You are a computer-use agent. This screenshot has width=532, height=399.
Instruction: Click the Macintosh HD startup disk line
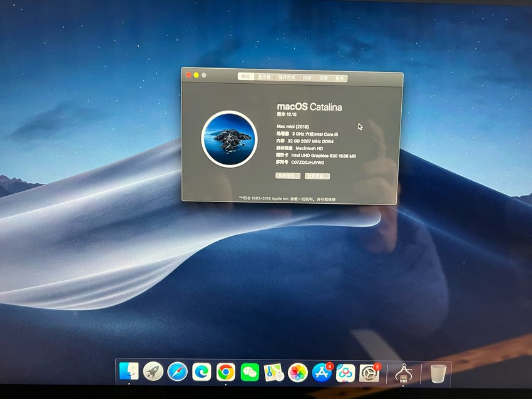[300, 148]
